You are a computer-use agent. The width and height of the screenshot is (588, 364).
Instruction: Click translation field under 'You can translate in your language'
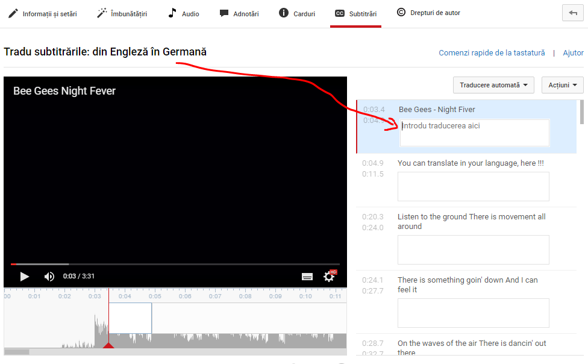pos(474,186)
